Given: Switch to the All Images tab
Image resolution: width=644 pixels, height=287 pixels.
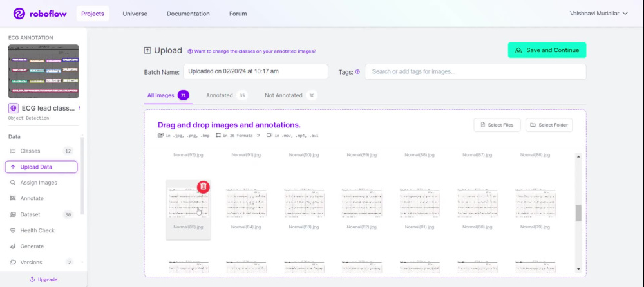Looking at the screenshot, I should [168, 95].
